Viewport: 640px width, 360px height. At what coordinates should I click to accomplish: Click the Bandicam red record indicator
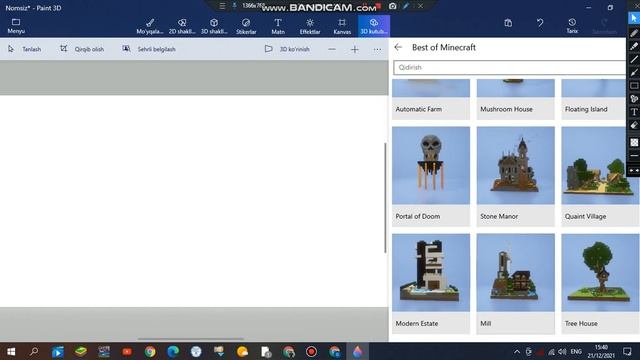[x=379, y=6]
